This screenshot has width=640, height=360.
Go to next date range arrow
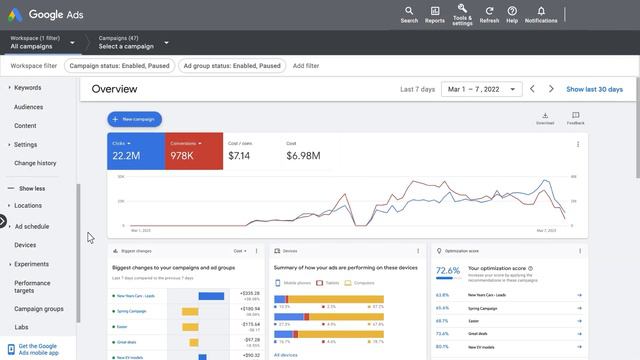pyautogui.click(x=551, y=89)
